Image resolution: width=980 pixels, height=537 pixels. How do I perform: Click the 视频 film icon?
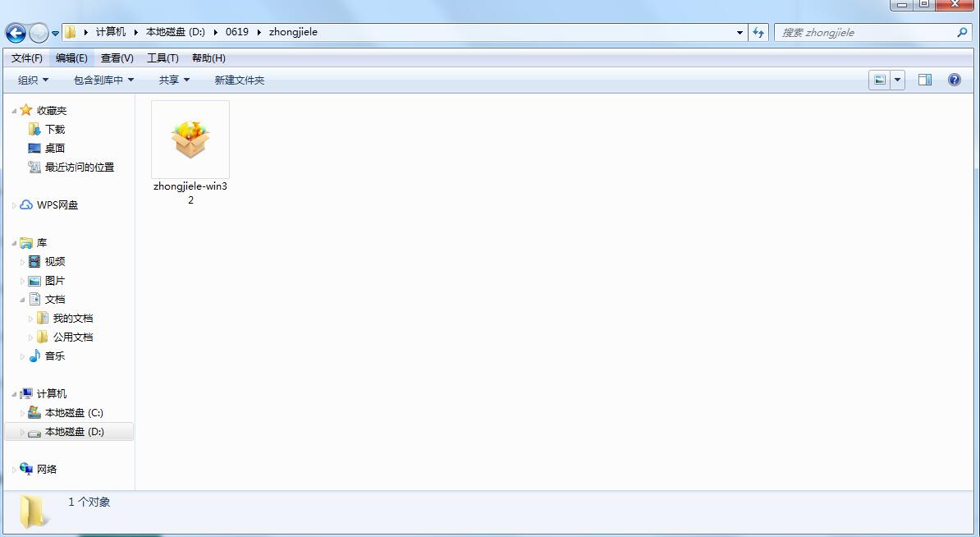[x=34, y=261]
